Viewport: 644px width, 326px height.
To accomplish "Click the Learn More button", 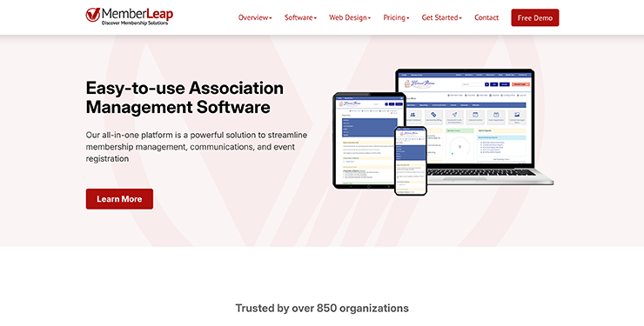I will 119,199.
